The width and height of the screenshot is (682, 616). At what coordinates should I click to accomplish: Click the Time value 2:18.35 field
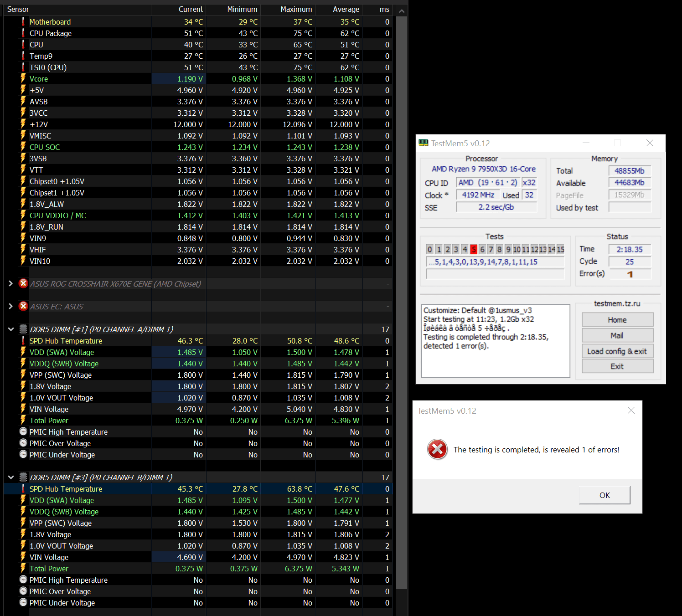pos(630,249)
